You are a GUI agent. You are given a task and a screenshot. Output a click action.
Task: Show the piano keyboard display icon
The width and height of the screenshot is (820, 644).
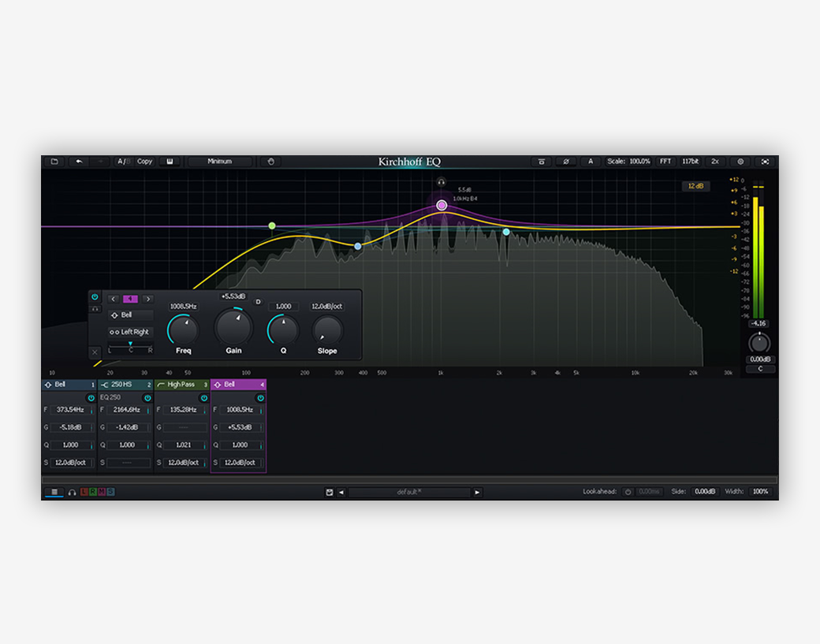click(170, 162)
